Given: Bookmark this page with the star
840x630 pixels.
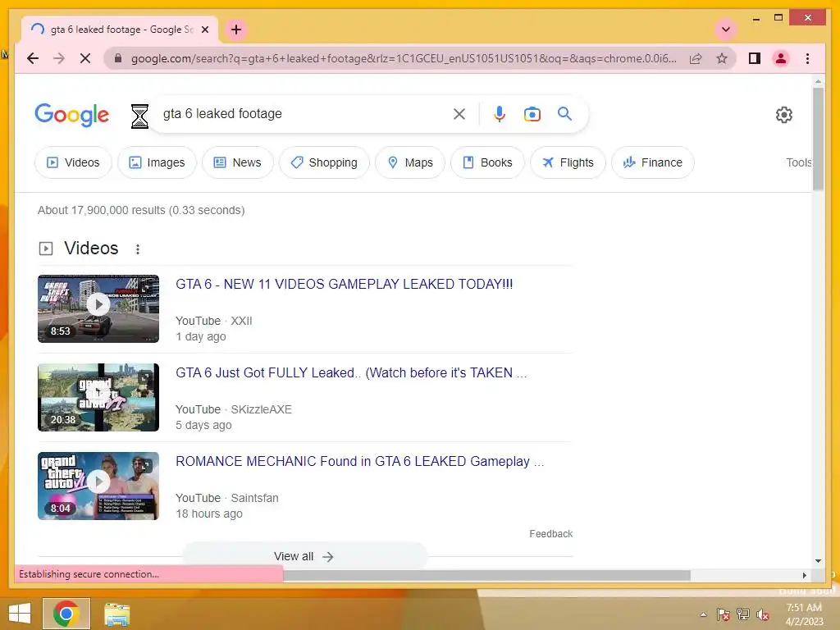Looking at the screenshot, I should (722, 58).
